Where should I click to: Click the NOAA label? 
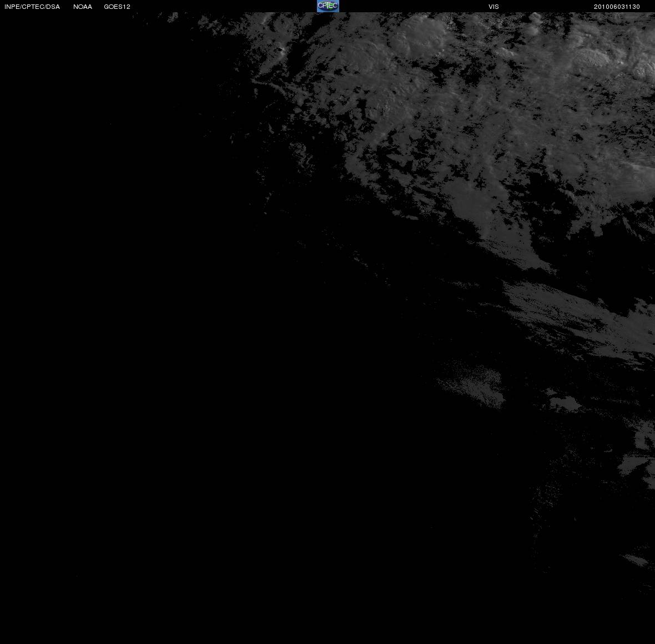[83, 7]
